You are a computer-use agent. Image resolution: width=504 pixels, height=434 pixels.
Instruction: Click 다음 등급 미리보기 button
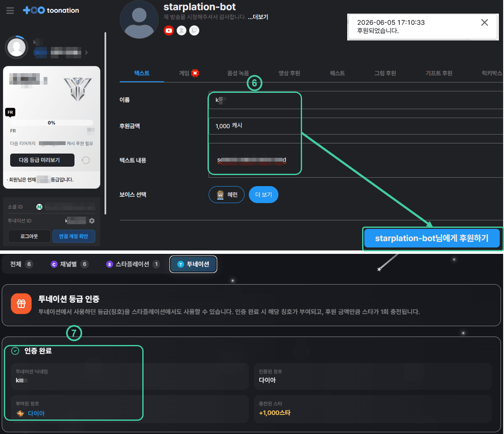43,160
